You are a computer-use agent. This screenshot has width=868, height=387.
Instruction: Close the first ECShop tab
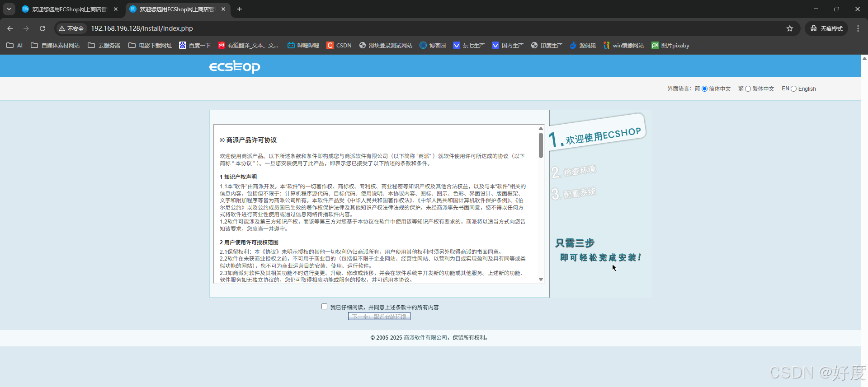pos(116,9)
